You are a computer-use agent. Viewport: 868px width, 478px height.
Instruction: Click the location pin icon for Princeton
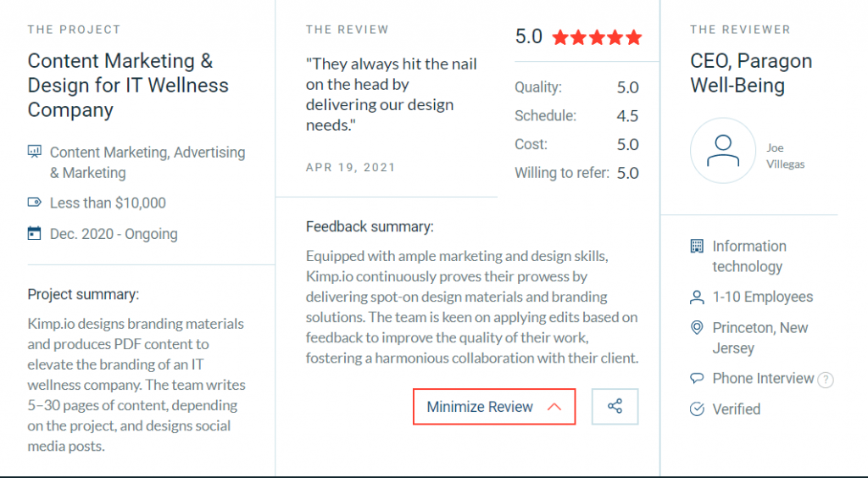click(697, 328)
